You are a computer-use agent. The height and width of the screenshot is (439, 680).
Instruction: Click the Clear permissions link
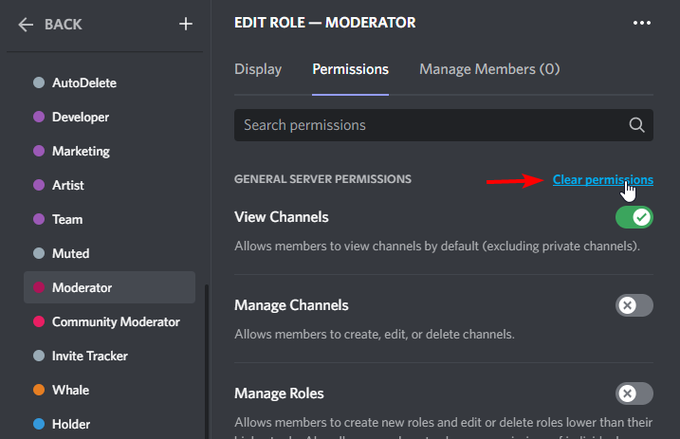point(603,180)
